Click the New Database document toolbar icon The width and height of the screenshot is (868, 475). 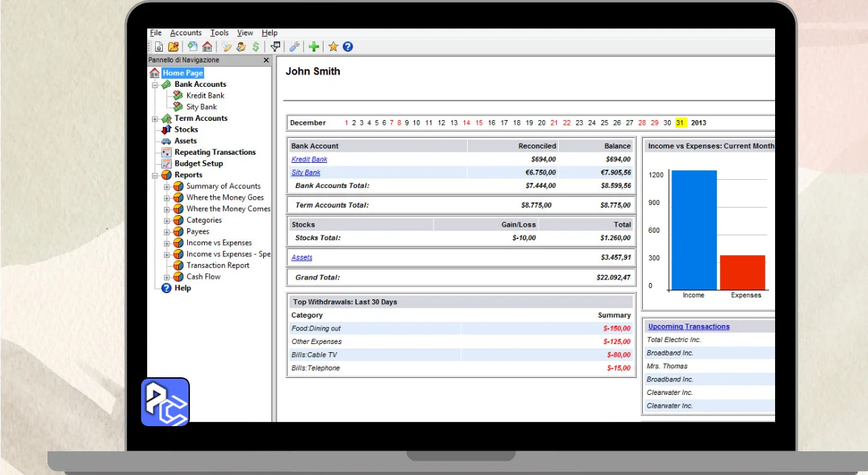[x=159, y=47]
